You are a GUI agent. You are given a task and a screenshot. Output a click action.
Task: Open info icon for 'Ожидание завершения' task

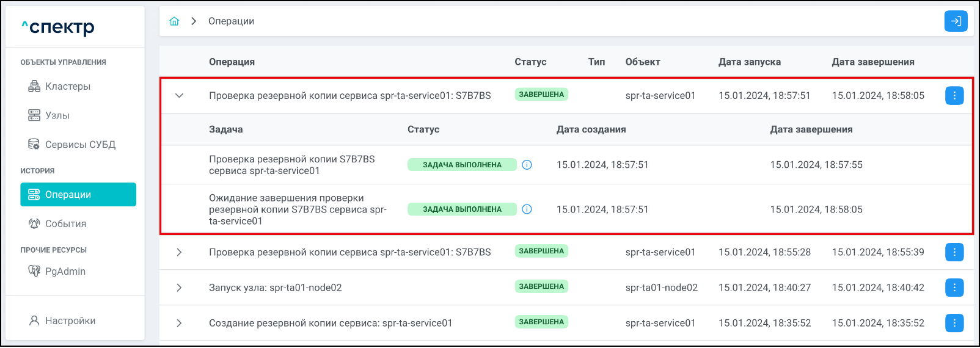(527, 209)
